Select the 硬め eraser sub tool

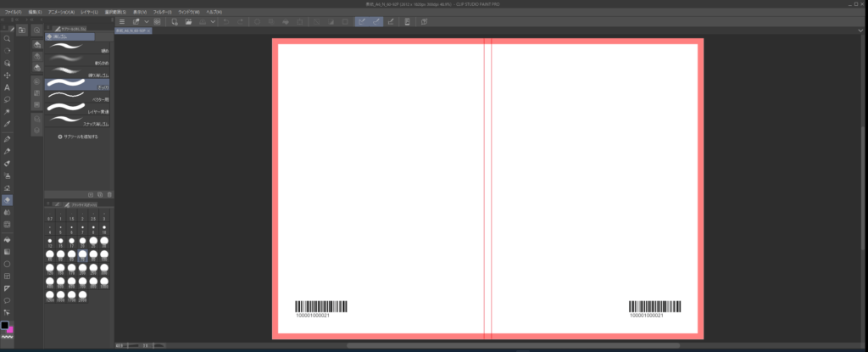pos(77,47)
